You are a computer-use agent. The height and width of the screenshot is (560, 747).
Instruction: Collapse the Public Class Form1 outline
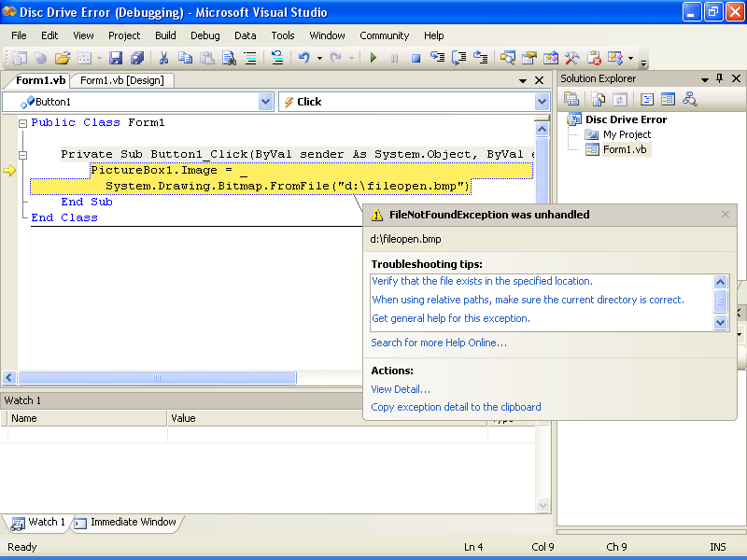[23, 123]
